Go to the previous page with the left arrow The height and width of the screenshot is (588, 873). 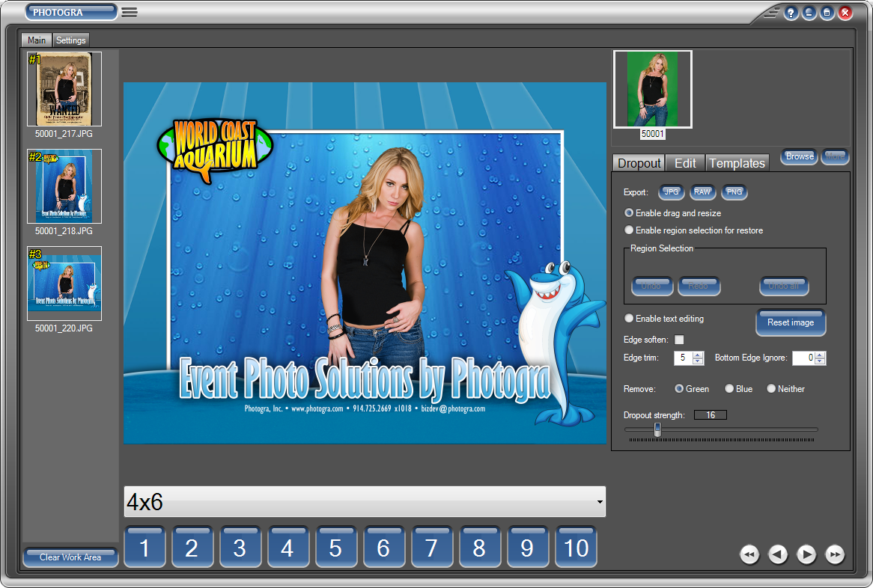778,554
